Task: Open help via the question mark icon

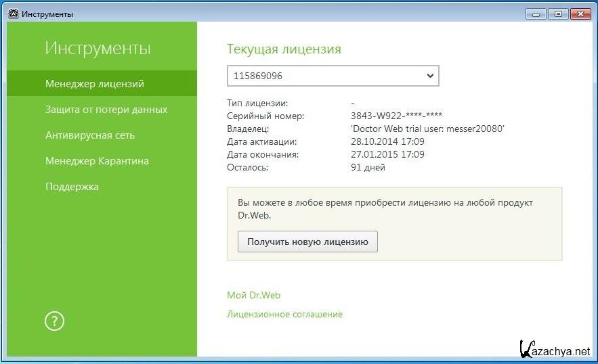Action: [x=54, y=321]
